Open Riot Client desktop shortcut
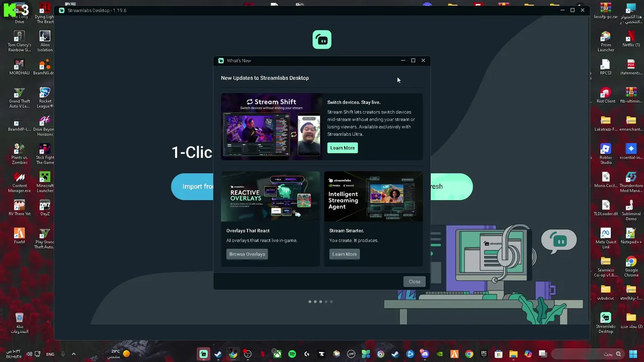Viewport: 644px width, 362px height. coord(606,96)
